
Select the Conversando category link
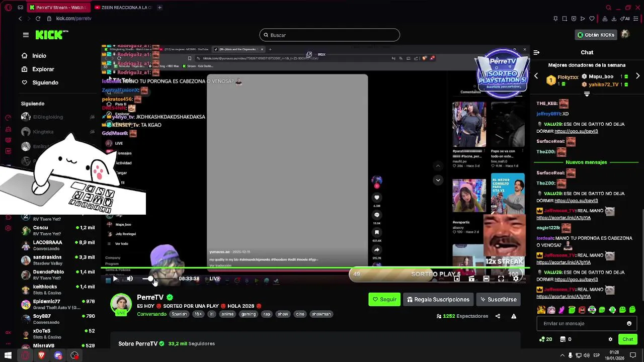pos(151,314)
